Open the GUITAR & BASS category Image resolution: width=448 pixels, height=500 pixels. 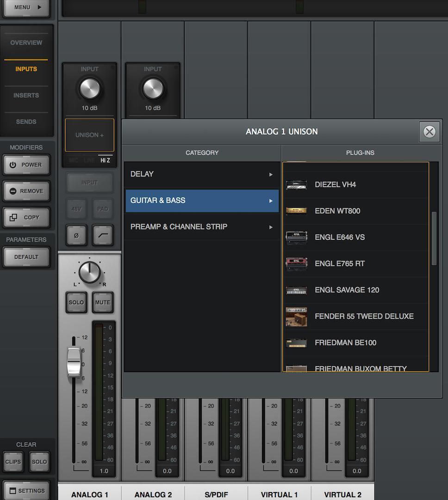[202, 200]
